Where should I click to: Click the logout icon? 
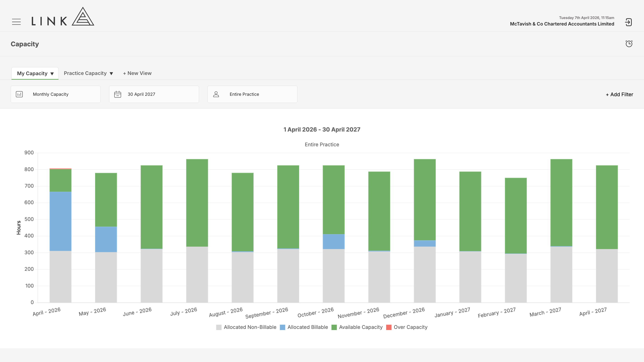pos(628,22)
